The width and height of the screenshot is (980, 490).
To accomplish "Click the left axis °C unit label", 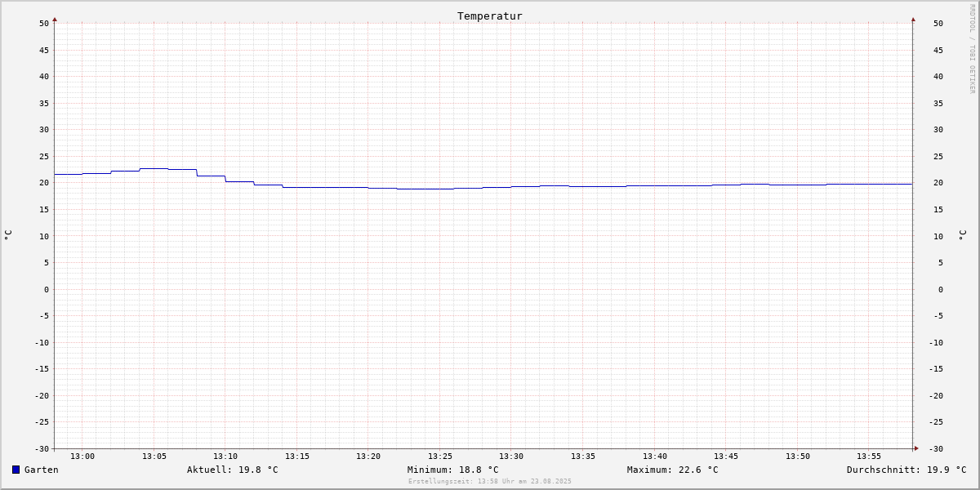I will (8, 235).
